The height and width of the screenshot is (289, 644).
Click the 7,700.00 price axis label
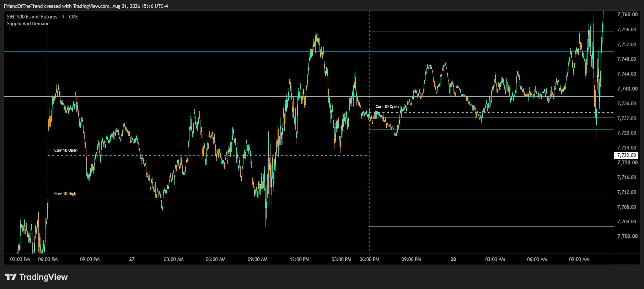(x=627, y=236)
